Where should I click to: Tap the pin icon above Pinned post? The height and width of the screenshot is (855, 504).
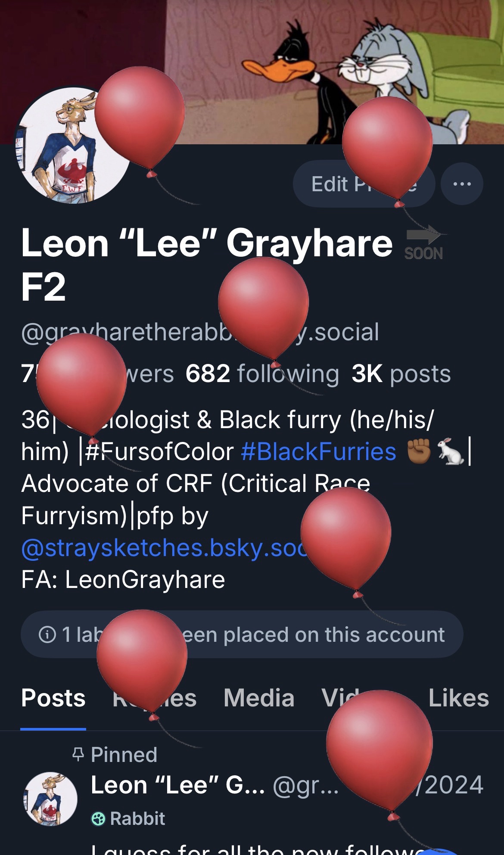pyautogui.click(x=78, y=754)
